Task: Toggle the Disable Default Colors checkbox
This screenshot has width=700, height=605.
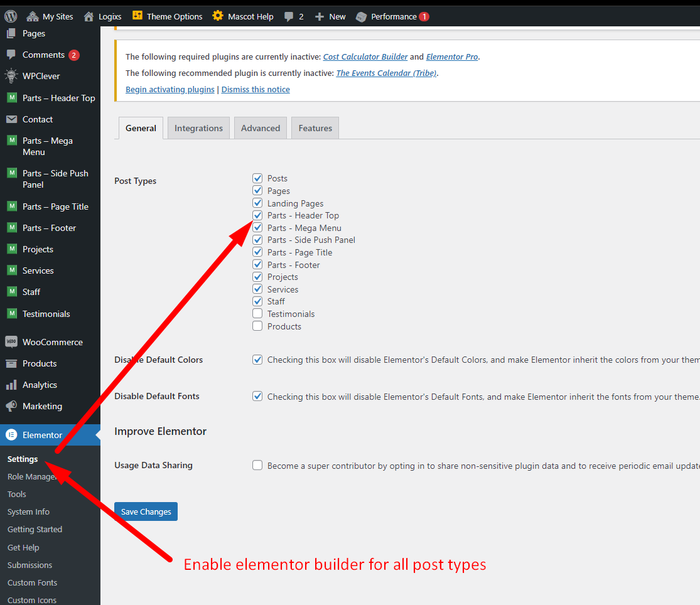Action: (257, 360)
